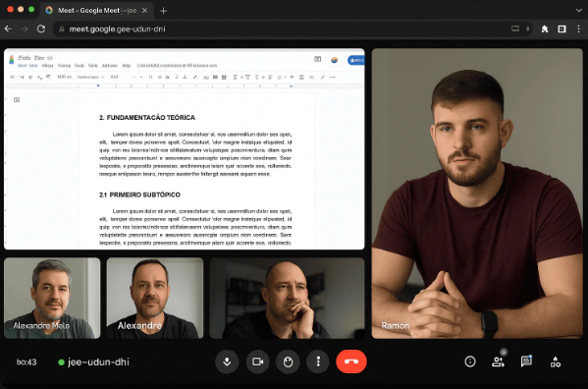Open the Tools menu in shared doc

click(80, 65)
